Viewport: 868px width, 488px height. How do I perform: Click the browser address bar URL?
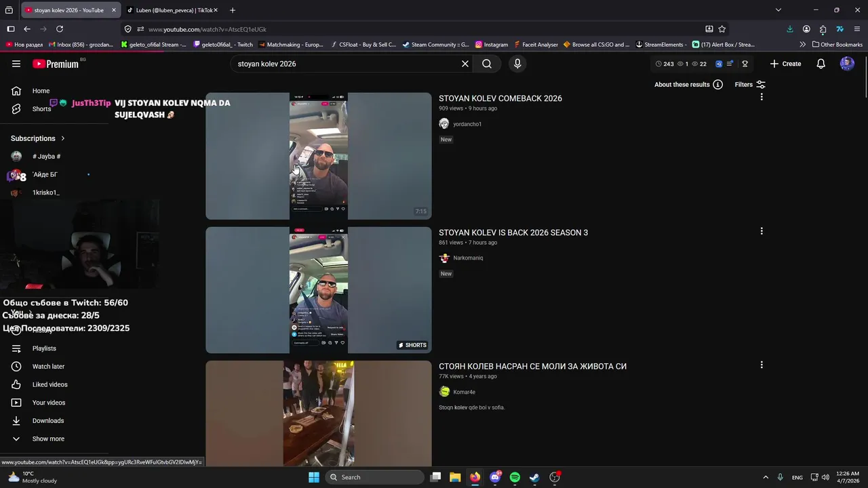click(x=208, y=29)
